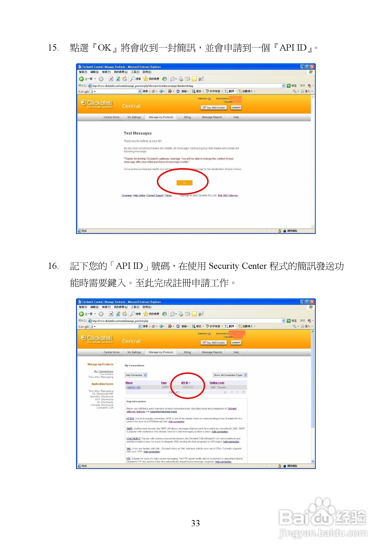Switch to the Manage my Products tab

pyautogui.click(x=161, y=117)
